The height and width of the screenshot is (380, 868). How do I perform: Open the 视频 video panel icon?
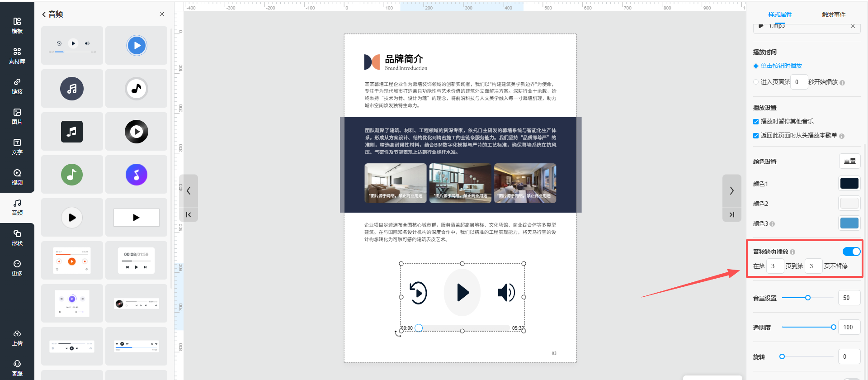tap(17, 177)
